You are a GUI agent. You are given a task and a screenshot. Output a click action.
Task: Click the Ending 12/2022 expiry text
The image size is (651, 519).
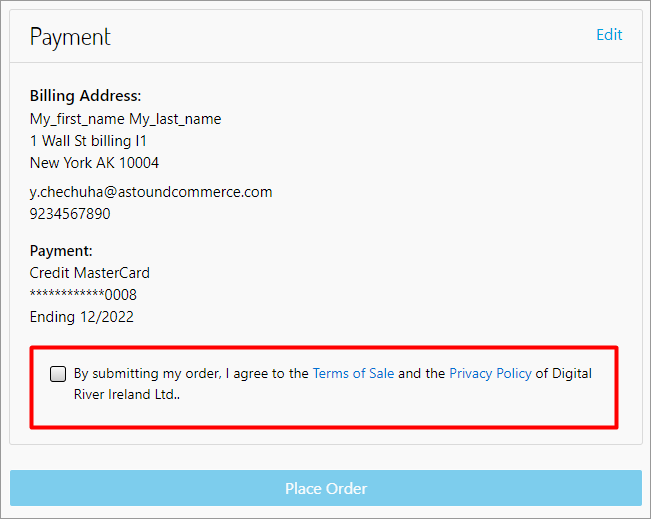81,317
